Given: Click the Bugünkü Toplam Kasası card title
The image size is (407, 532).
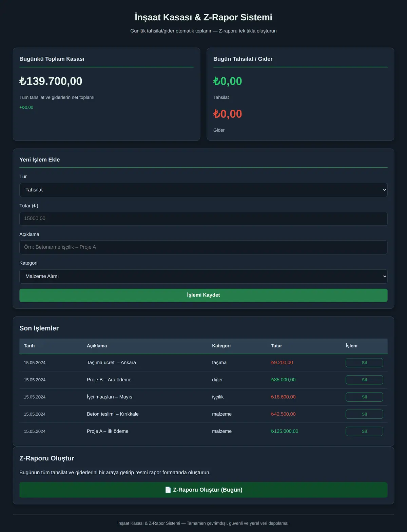Looking at the screenshot, I should 52,59.
